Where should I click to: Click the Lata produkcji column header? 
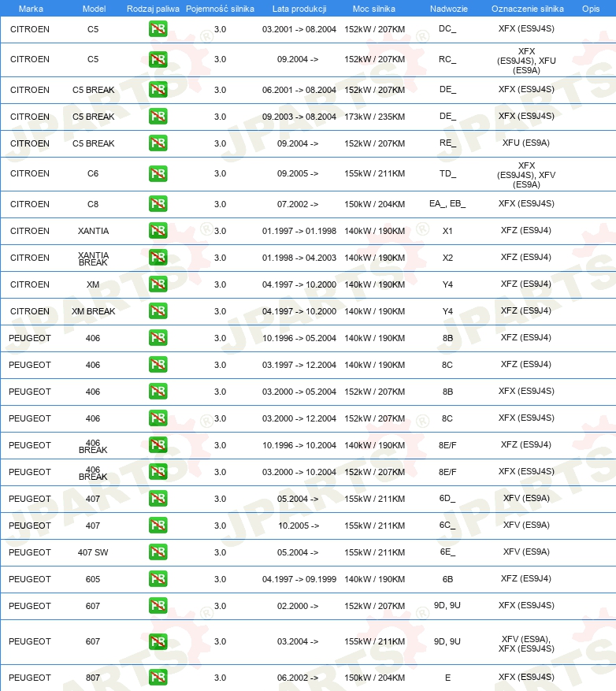[x=299, y=9]
